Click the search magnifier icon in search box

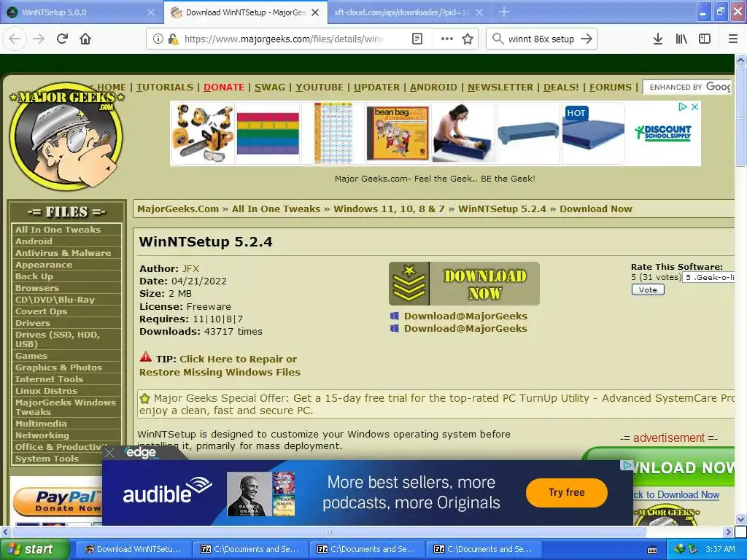coord(498,39)
